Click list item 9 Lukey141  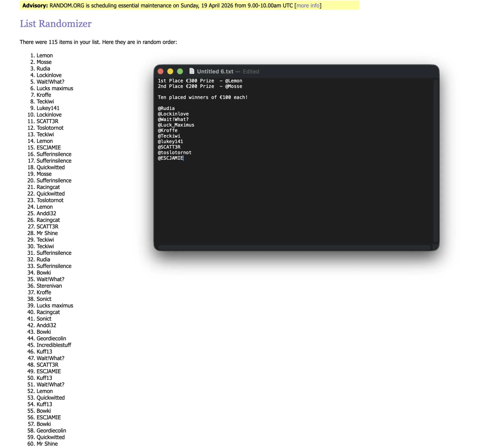pos(48,108)
